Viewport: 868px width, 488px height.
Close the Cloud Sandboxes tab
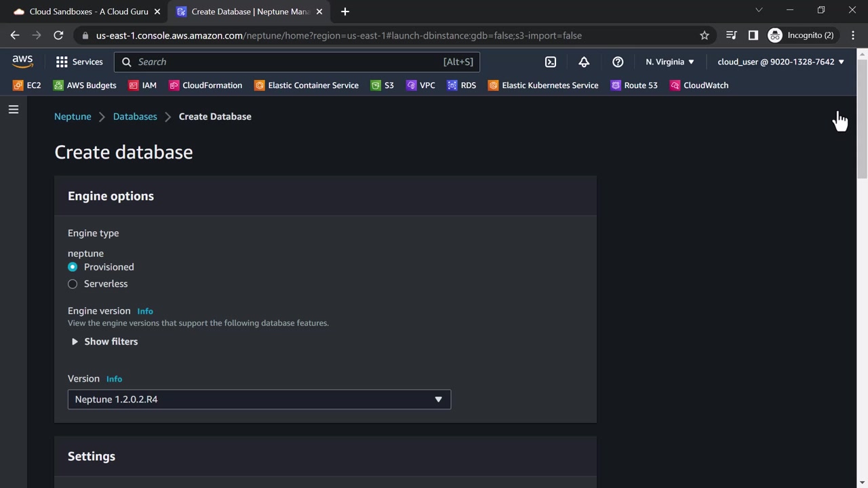[157, 12]
